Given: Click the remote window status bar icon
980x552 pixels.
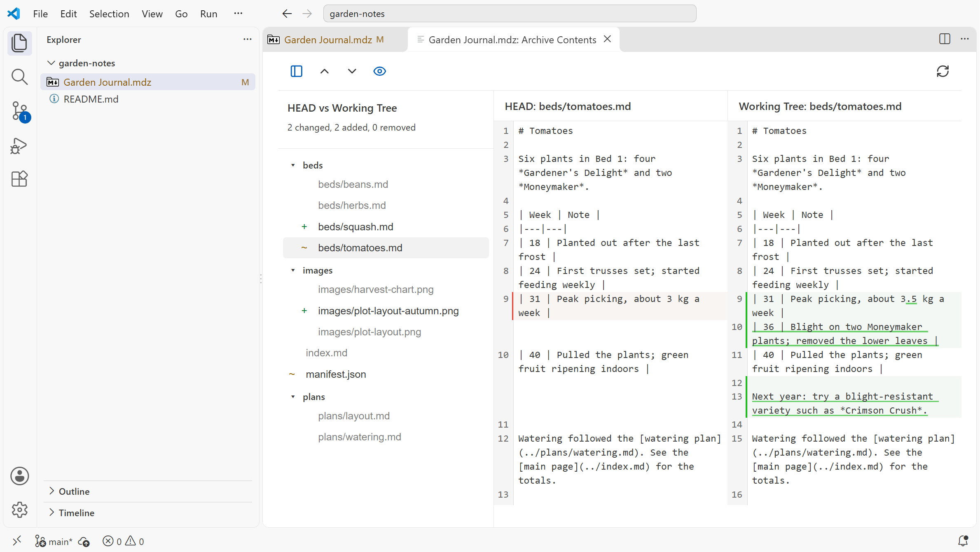Looking at the screenshot, I should click(17, 541).
